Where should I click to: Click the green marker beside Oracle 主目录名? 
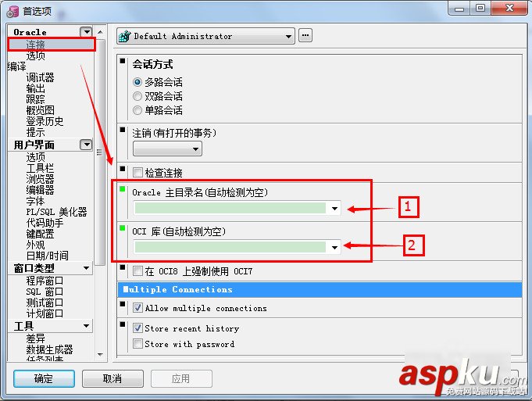point(123,189)
